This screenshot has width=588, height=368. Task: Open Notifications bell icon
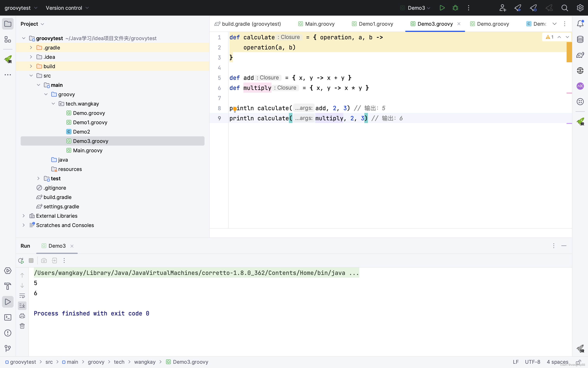(x=580, y=24)
